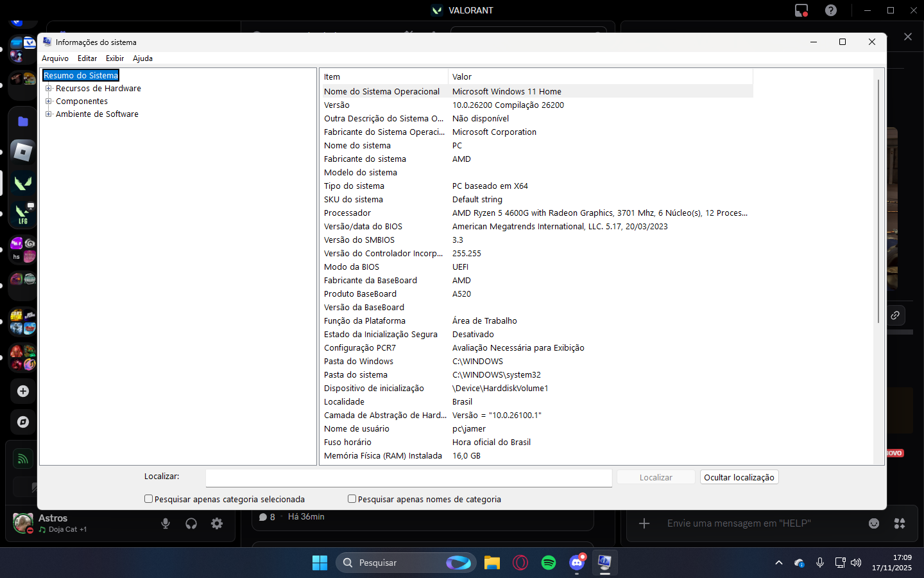924x578 pixels.
Task: Select the 'Nome do Sistema Operacional' row
Action: (536, 92)
